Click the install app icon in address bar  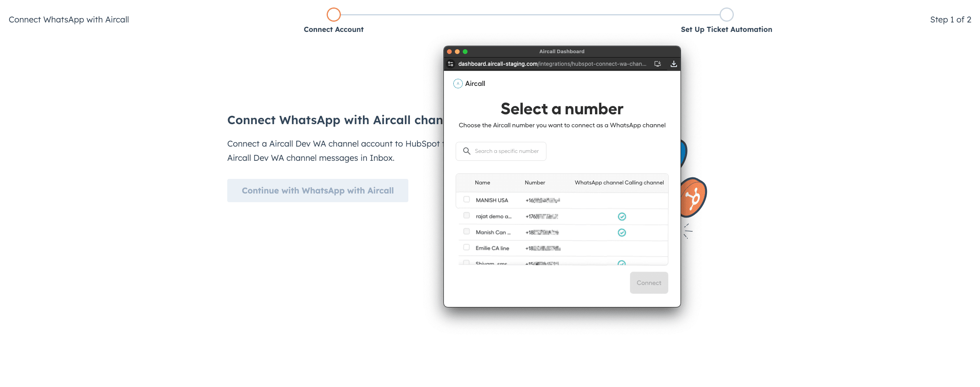point(657,64)
